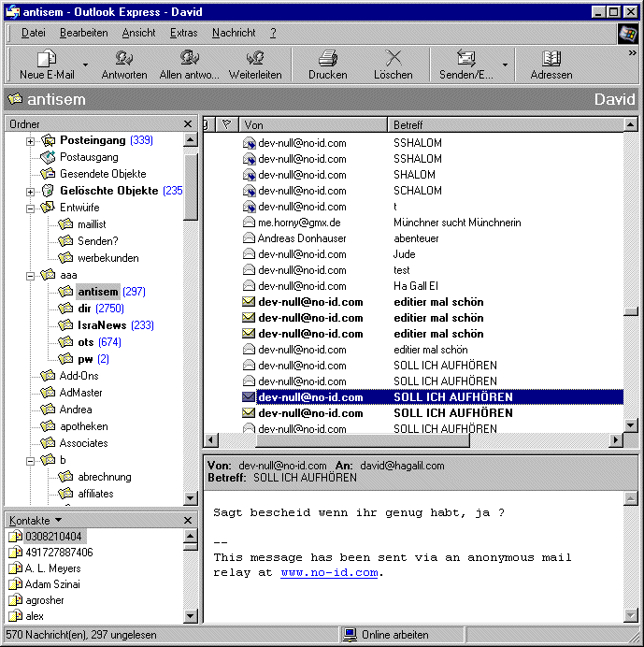Forward message with Weiterleiten icon
644x647 pixels.
click(255, 59)
